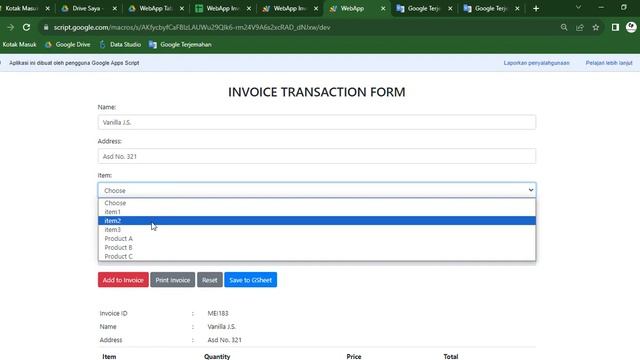
Task: Click the site lock icon
Action: 46,27
